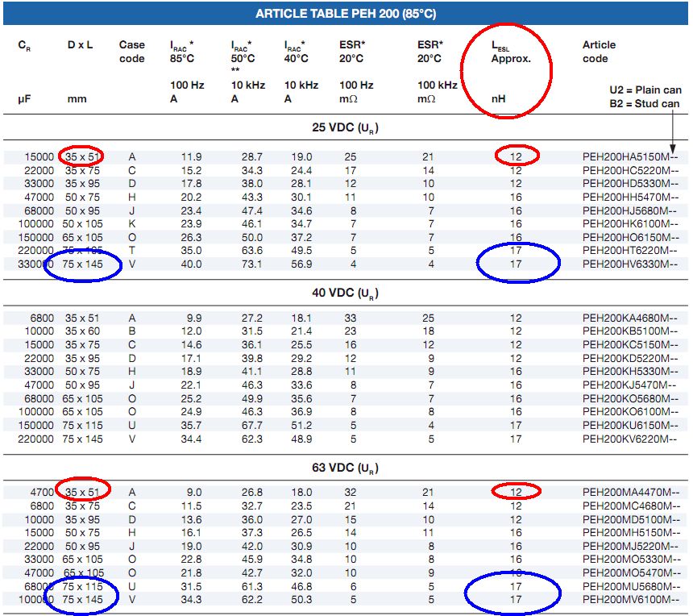Image resolution: width=693 pixels, height=616 pixels.
Task: Select the '63 VDC (UR)' section heading
Action: tap(345, 468)
